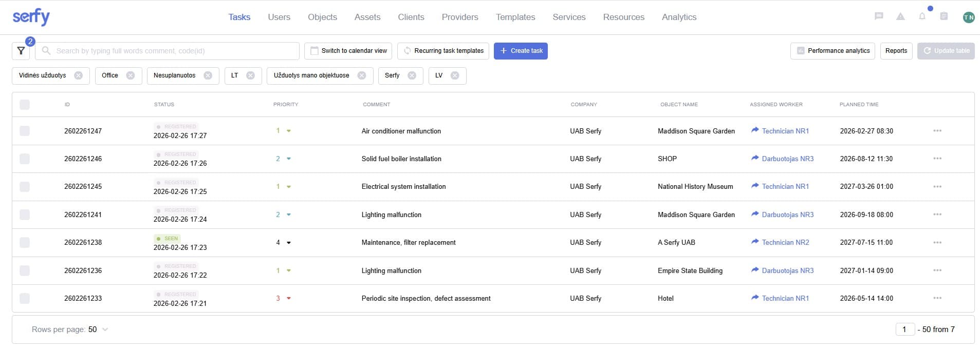This screenshot has height=350, width=980.
Task: Remove the Užduotys mano objektuose filter chip
Action: [x=362, y=75]
